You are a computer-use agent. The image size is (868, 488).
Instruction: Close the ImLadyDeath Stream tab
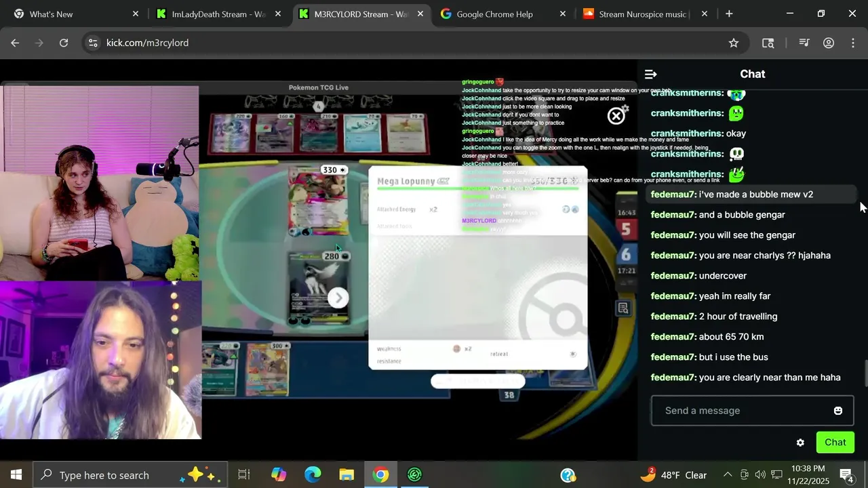[277, 14]
